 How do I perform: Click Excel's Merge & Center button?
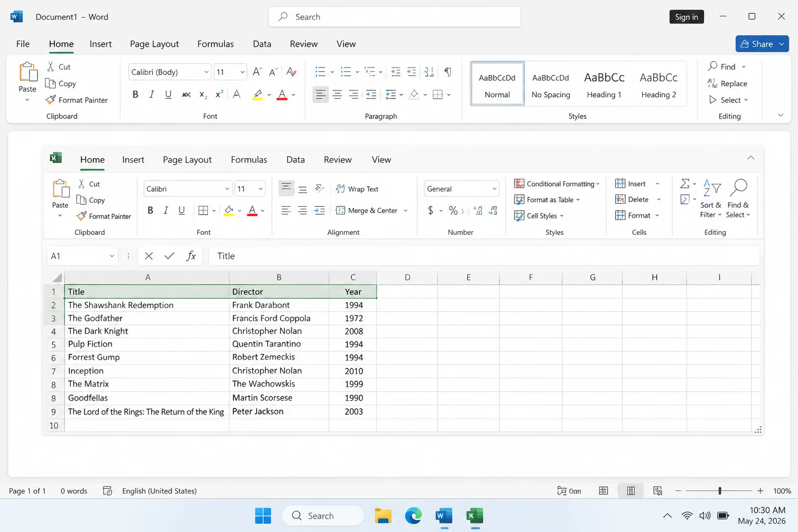[x=367, y=210]
